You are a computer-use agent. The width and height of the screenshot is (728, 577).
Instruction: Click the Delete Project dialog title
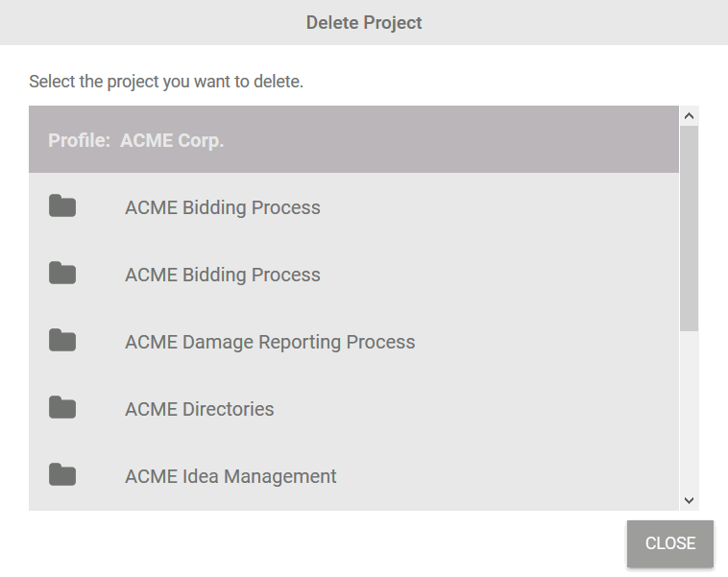pyautogui.click(x=364, y=22)
